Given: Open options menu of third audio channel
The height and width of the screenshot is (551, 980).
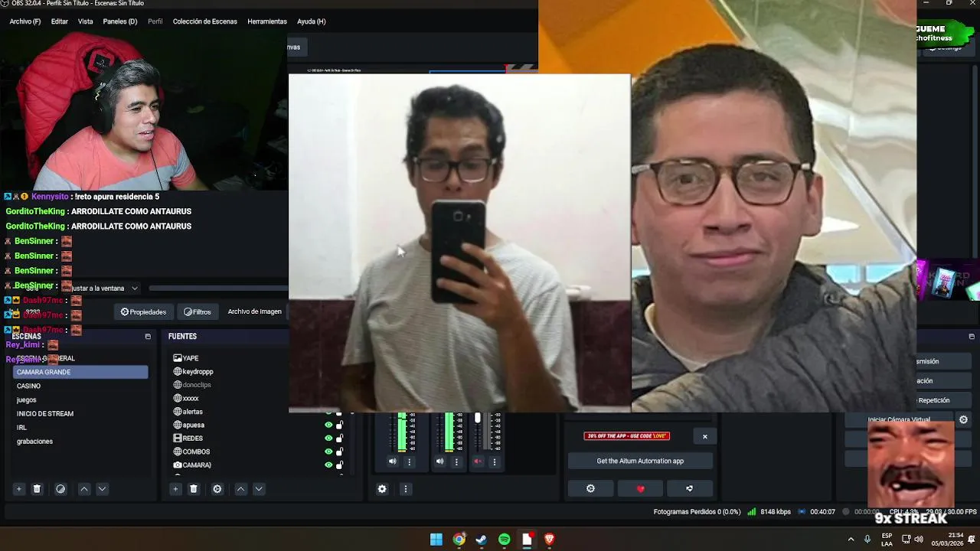Looking at the screenshot, I should coord(495,461).
